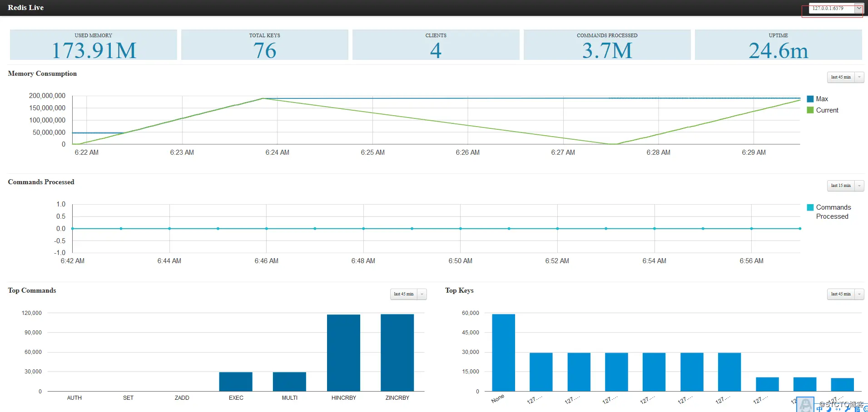Click the 6:29 AM memory axis label
This screenshot has width=868, height=412.
coord(754,152)
